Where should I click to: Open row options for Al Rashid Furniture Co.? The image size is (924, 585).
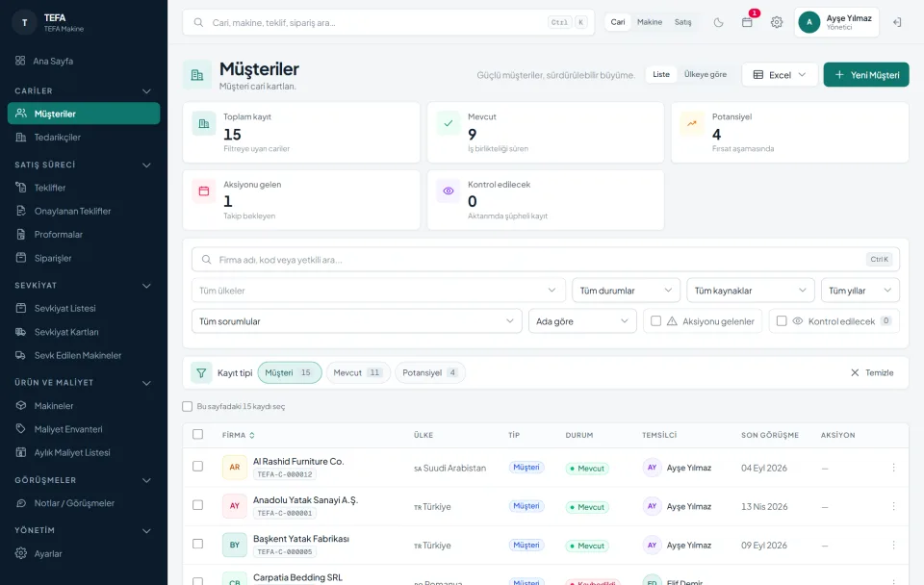pyautogui.click(x=893, y=468)
